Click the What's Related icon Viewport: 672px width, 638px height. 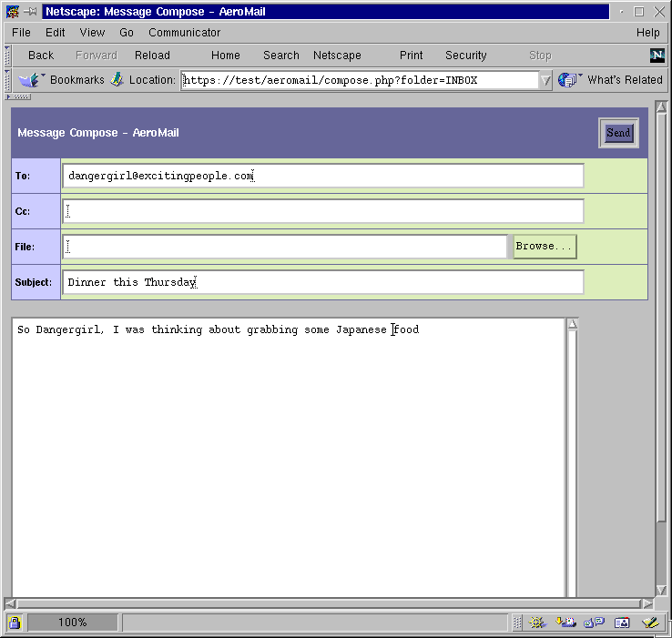click(570, 80)
